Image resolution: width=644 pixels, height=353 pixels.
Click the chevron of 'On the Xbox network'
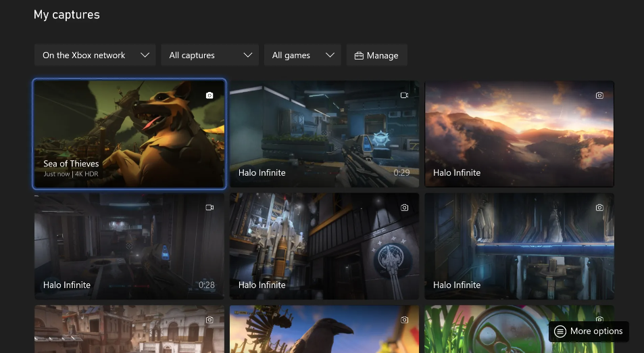coord(145,55)
